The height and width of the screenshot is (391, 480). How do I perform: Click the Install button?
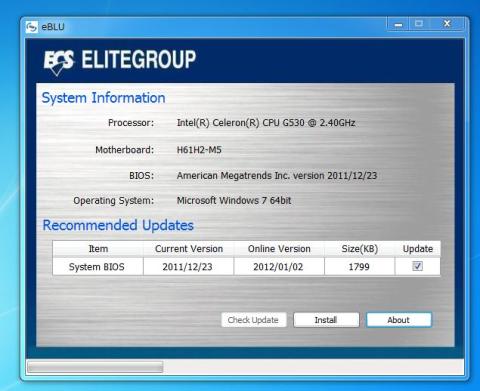click(326, 320)
